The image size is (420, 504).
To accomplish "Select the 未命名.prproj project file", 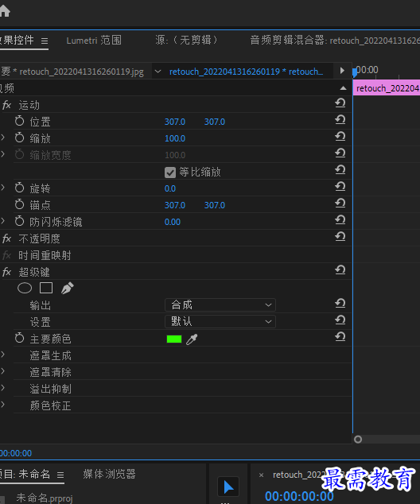I will [x=45, y=498].
